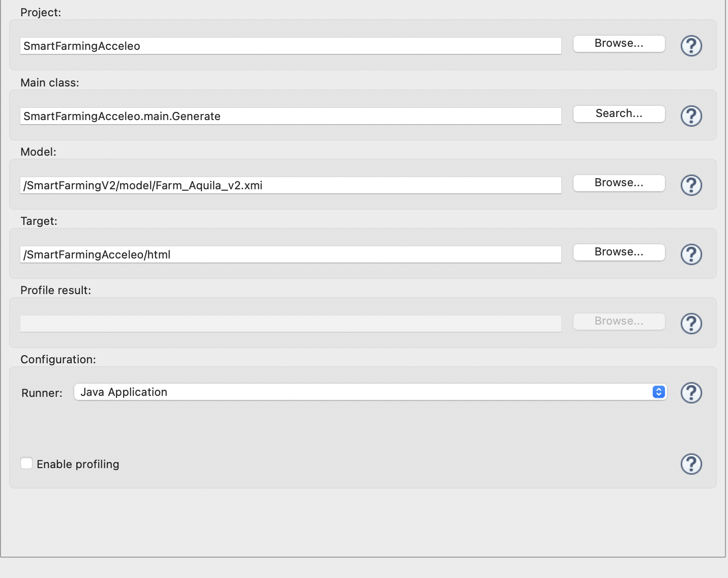728x578 pixels.
Task: Open help for the Main class field
Action: pos(691,115)
